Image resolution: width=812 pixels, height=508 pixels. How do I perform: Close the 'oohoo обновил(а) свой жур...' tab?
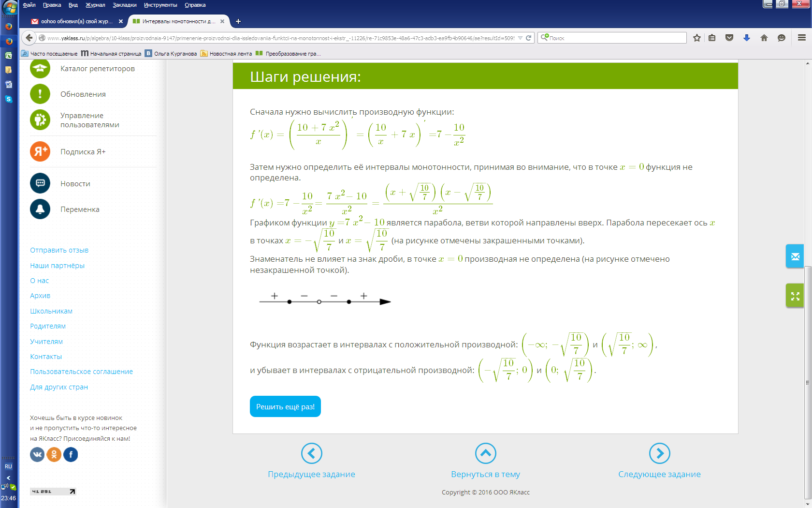point(121,21)
